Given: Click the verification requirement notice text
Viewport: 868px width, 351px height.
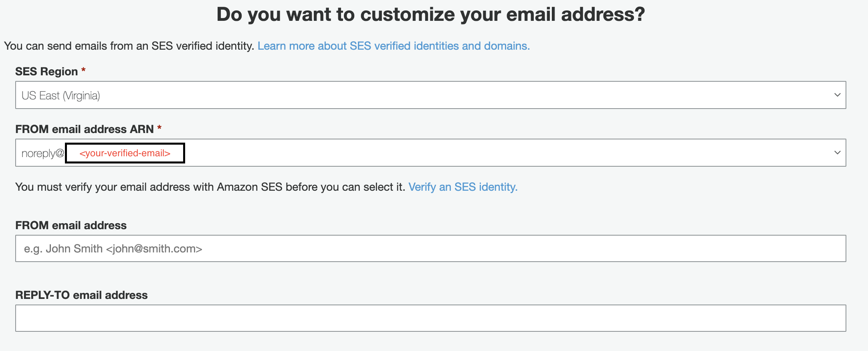Looking at the screenshot, I should (x=208, y=187).
